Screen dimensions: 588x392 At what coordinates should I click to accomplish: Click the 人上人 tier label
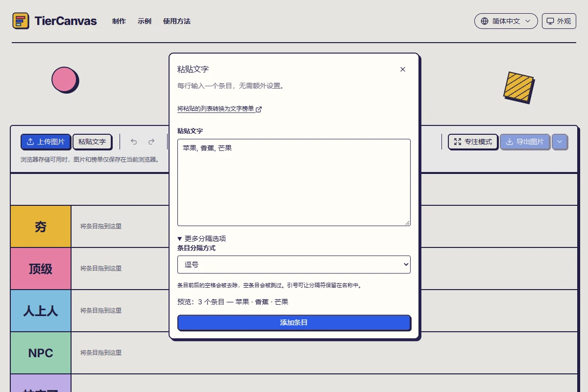coord(41,311)
